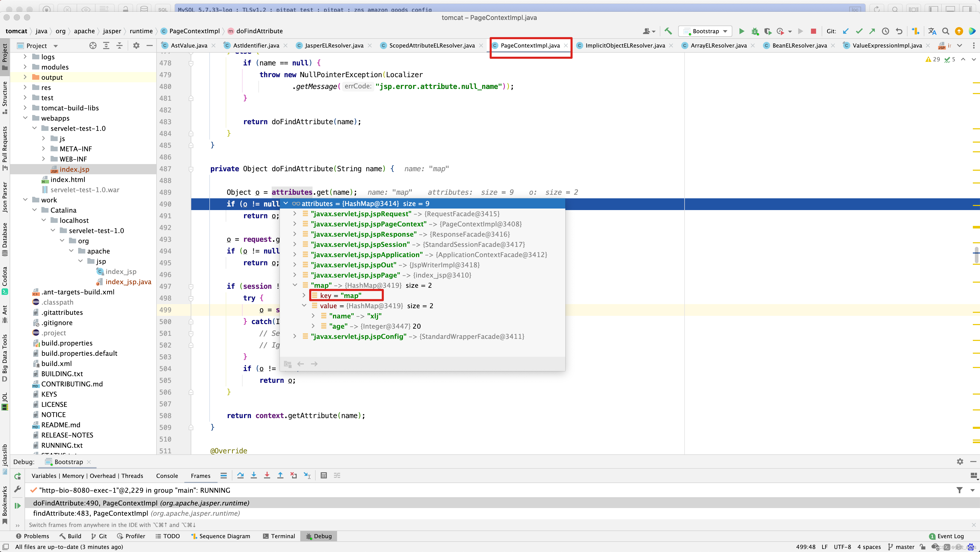980x552 pixels.
Task: Click the 29 warnings inspection indicator
Action: click(933, 59)
